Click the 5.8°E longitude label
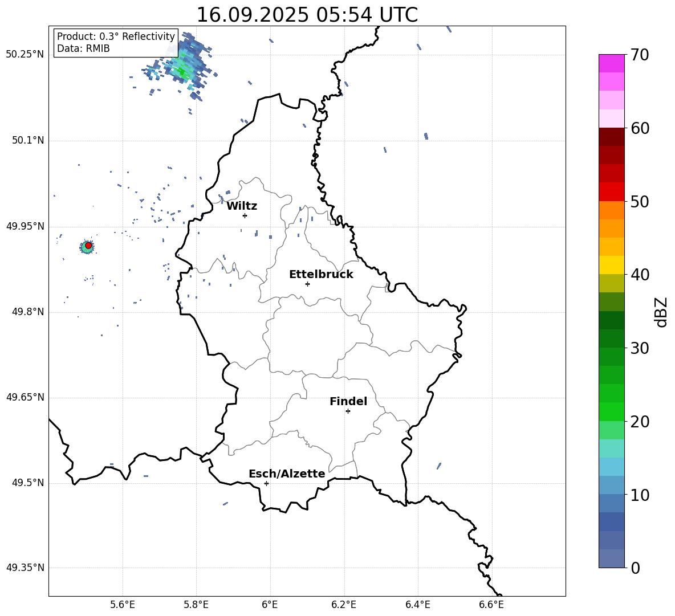The width and height of the screenshot is (675, 616). (196, 605)
